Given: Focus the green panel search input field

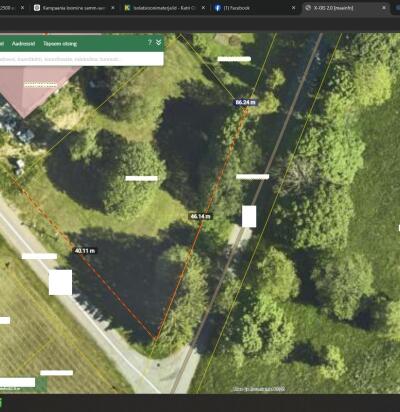Looking at the screenshot, I should [81, 59].
